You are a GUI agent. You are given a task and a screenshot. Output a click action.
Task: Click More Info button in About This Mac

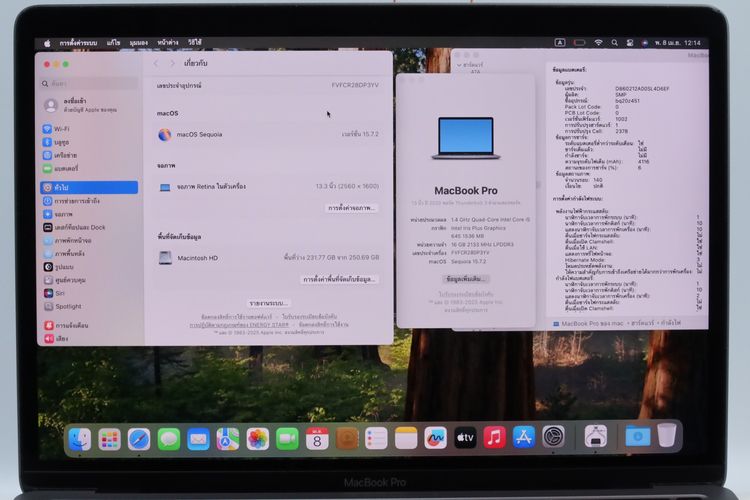tap(465, 278)
